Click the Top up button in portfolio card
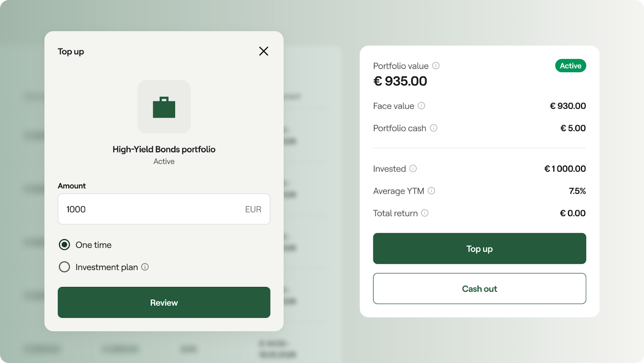 click(x=479, y=249)
